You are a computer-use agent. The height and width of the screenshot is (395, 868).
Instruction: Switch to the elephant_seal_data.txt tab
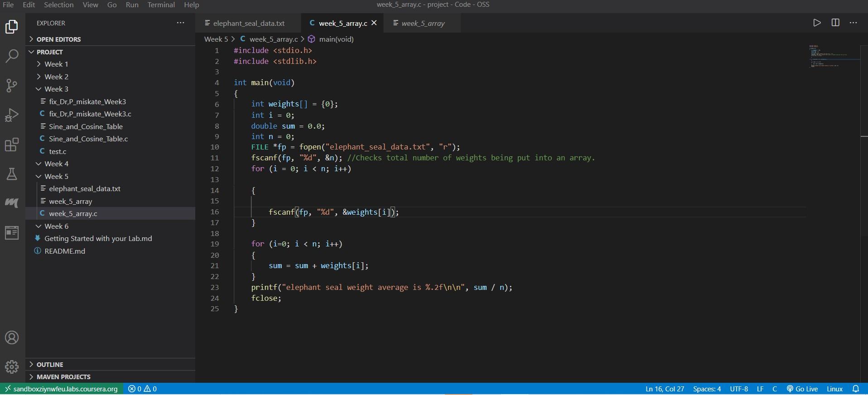tap(249, 24)
